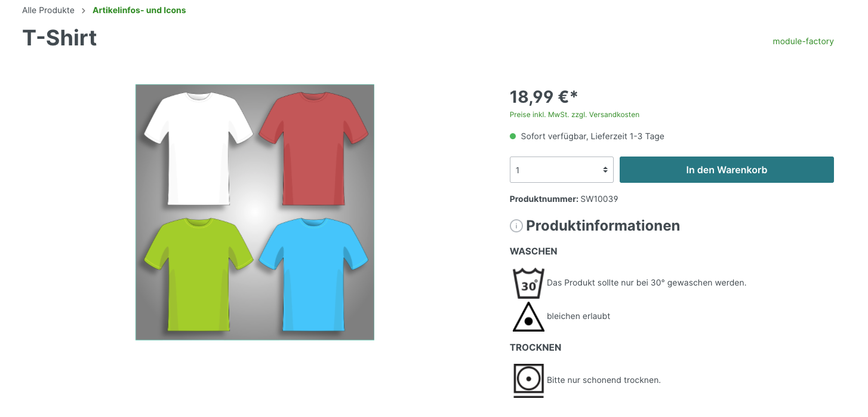Click the bleach allowed triangle icon
This screenshot has width=868, height=417.
528,317
